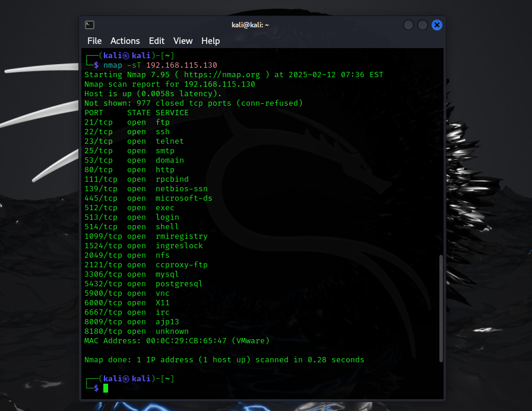This screenshot has height=411, width=532.
Task: Open the File menu
Action: (x=94, y=41)
